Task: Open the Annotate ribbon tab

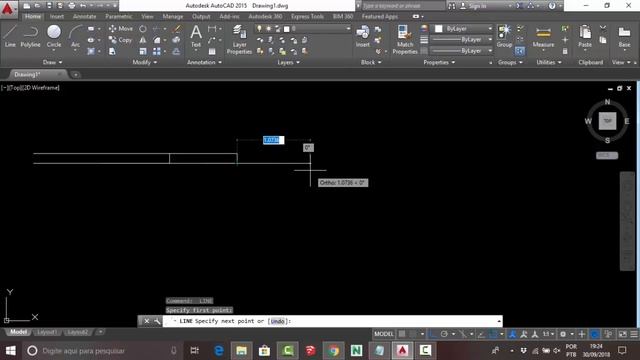Action: point(84,16)
